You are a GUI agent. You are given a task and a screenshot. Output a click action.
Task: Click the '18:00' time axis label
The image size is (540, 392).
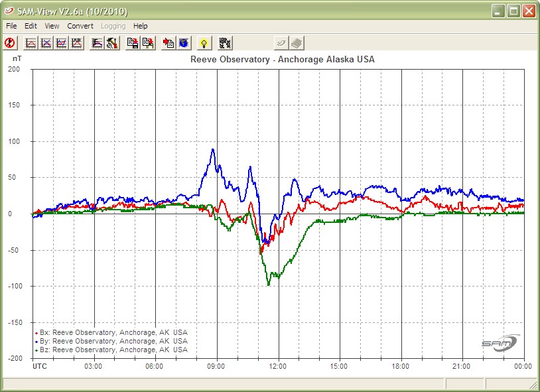[400, 366]
